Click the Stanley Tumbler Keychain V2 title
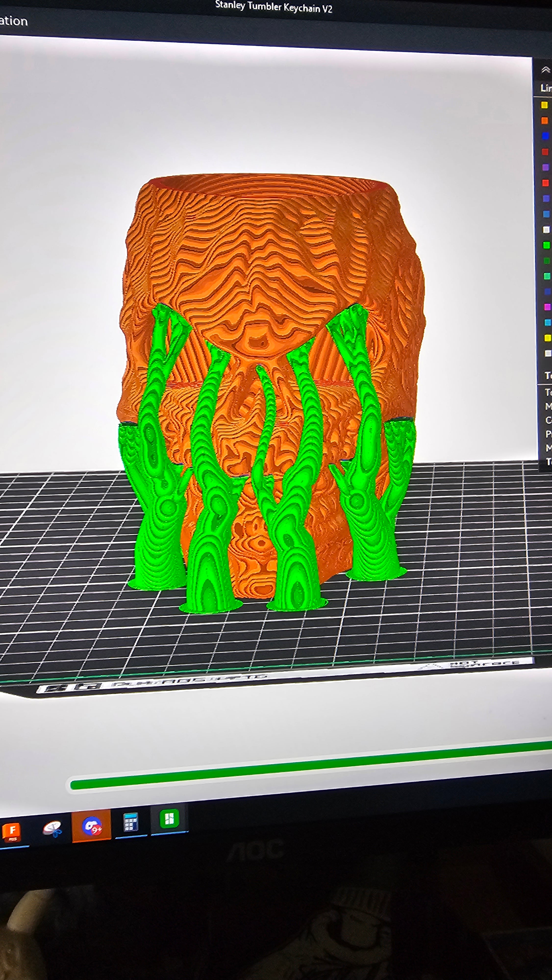552x980 pixels. [x=274, y=7]
